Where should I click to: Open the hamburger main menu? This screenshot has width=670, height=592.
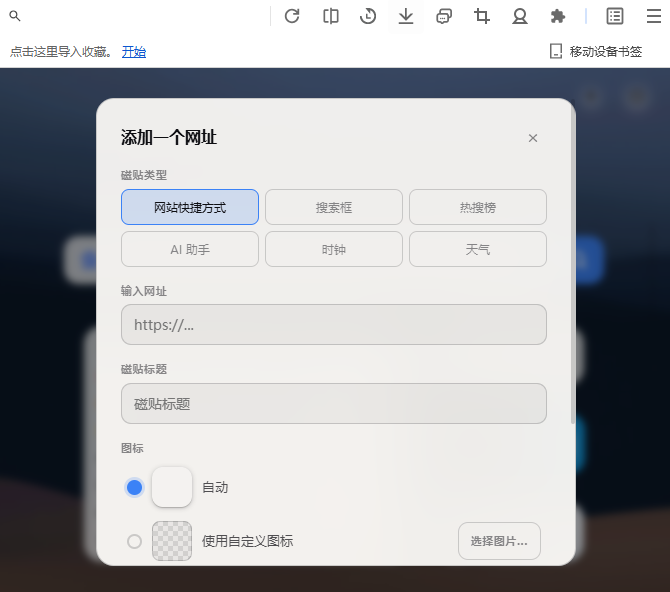[x=654, y=16]
